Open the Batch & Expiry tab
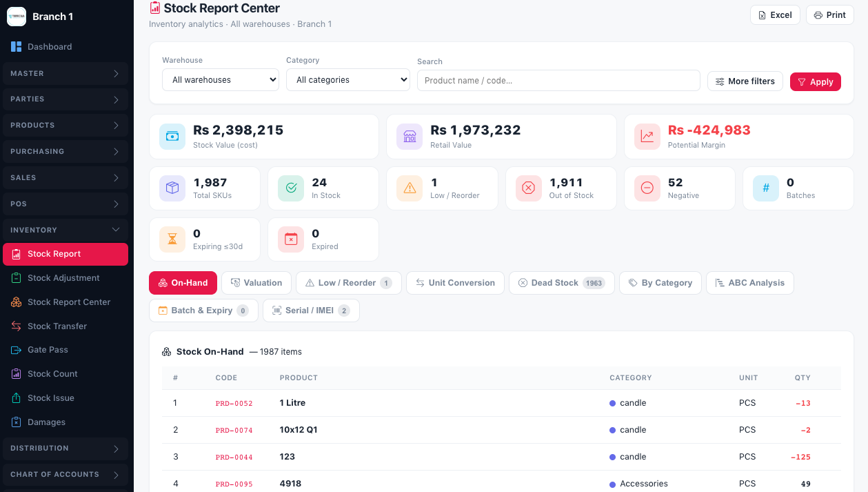The width and height of the screenshot is (868, 492). click(x=203, y=311)
